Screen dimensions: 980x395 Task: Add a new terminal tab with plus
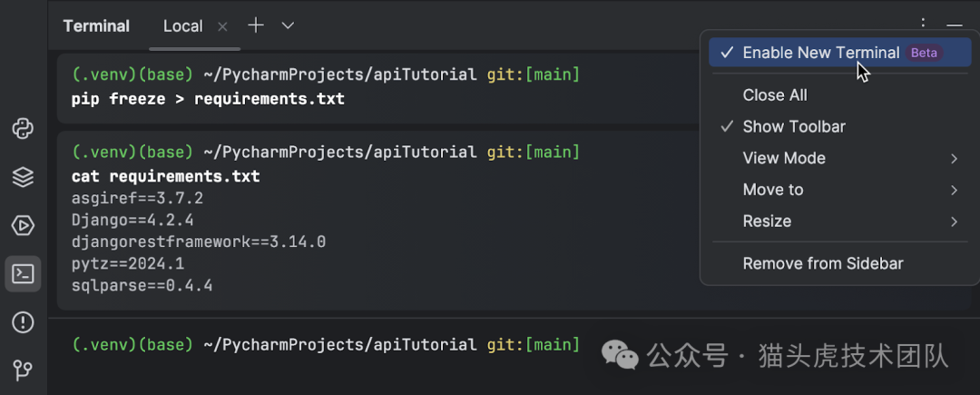click(256, 25)
